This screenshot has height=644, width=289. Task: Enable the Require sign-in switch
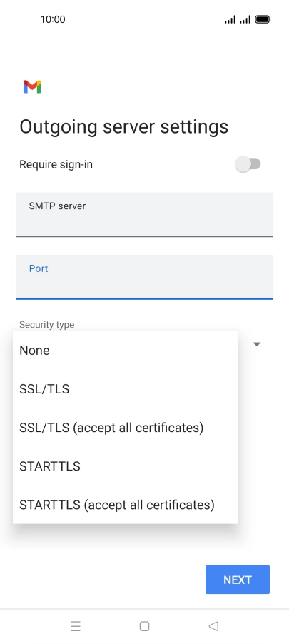pyautogui.click(x=248, y=164)
